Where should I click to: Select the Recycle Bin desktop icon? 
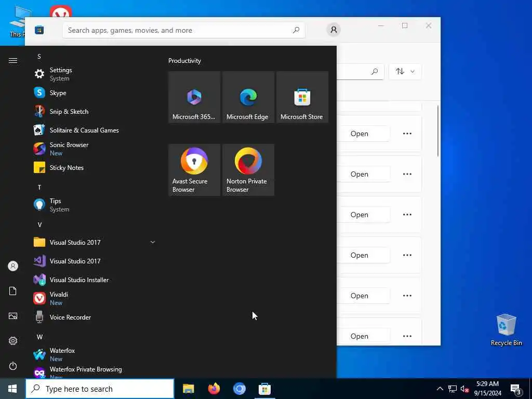(506, 330)
